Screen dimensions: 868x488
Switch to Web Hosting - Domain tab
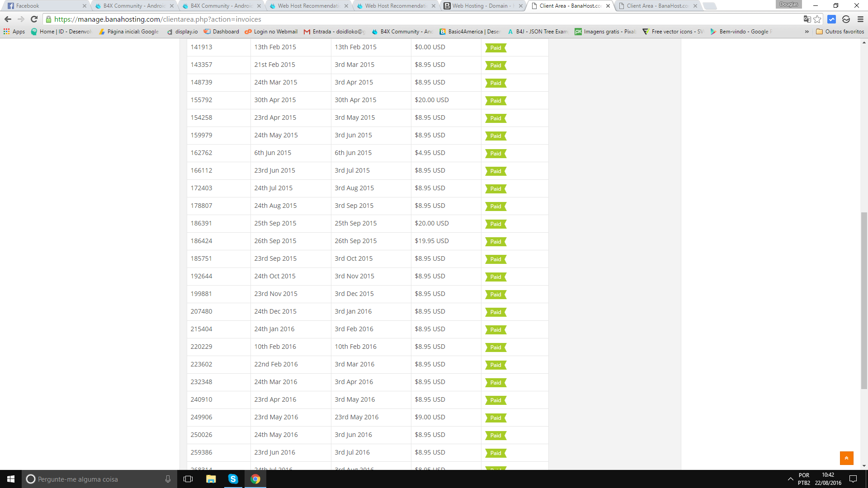481,6
